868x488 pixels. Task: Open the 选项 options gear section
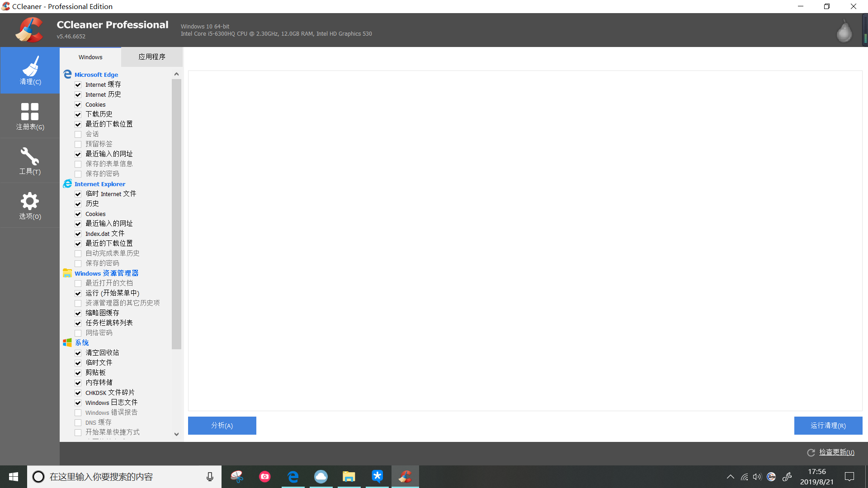click(x=30, y=206)
